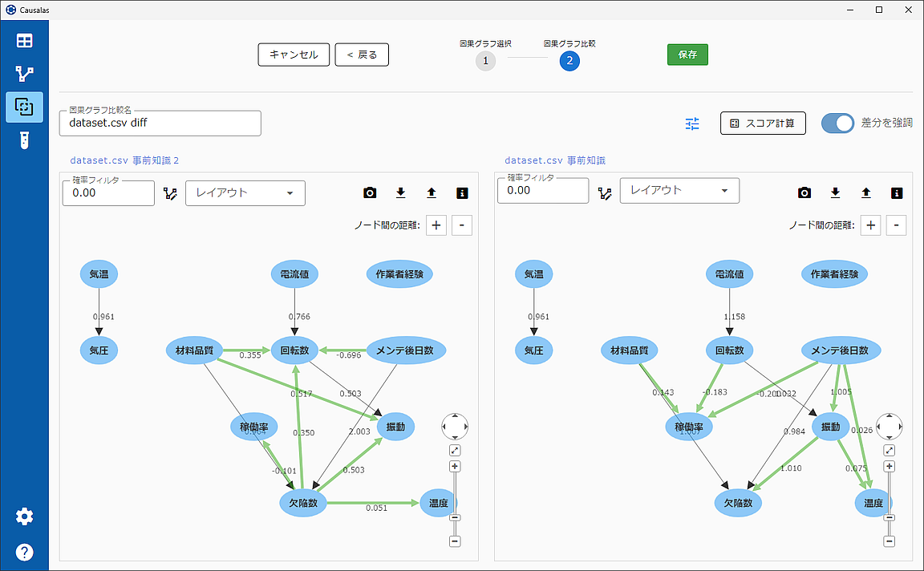924x571 pixels.
Task: Click the キャンセル button
Action: pos(294,55)
